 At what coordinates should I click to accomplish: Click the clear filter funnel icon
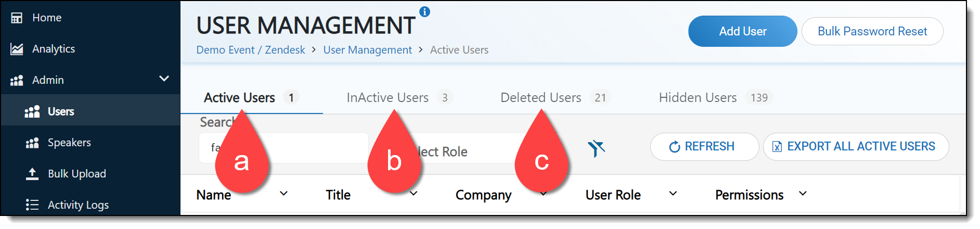(596, 148)
